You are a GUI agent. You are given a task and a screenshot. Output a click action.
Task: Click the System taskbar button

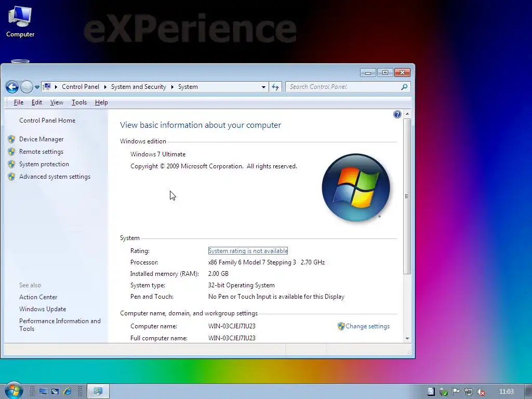point(98,392)
